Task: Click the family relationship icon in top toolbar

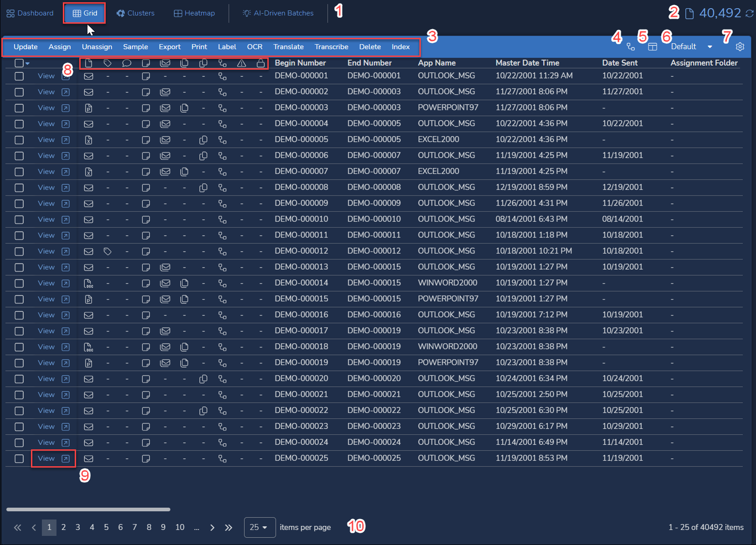Action: (x=630, y=47)
